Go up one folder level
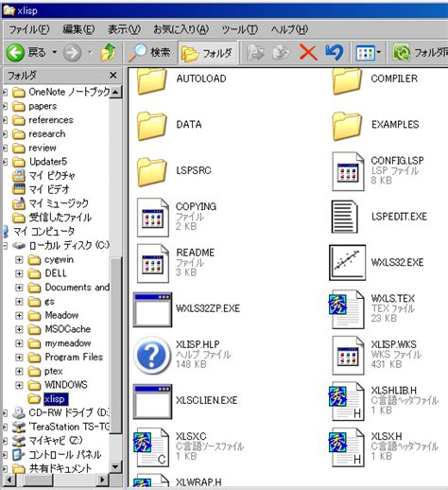The image size is (448, 490). click(108, 52)
